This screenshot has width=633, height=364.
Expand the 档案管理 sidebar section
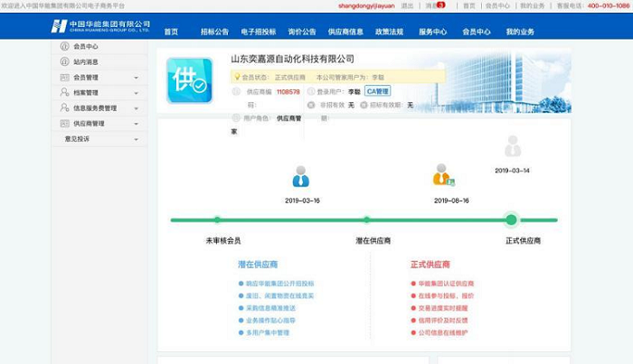tap(136, 93)
